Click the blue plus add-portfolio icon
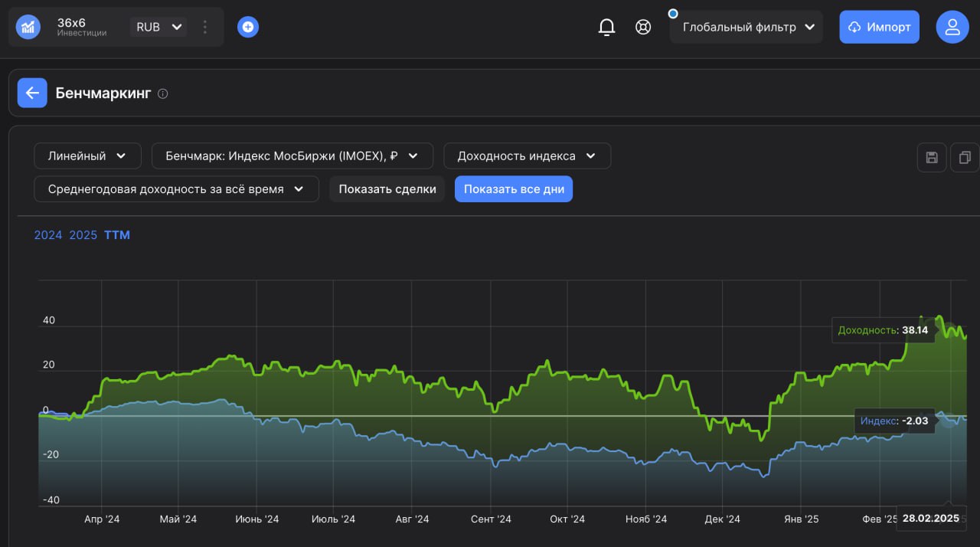The width and height of the screenshot is (980, 547). [247, 28]
